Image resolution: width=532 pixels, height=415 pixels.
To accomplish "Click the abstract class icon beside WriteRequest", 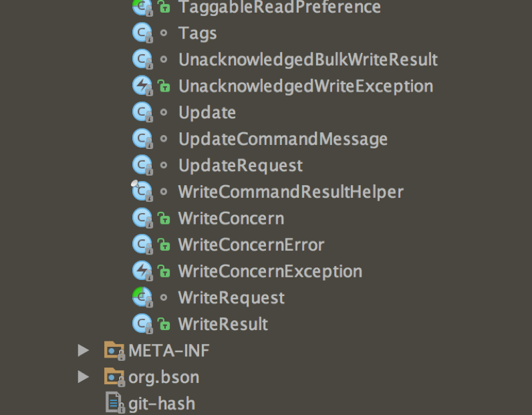I will [x=142, y=297].
